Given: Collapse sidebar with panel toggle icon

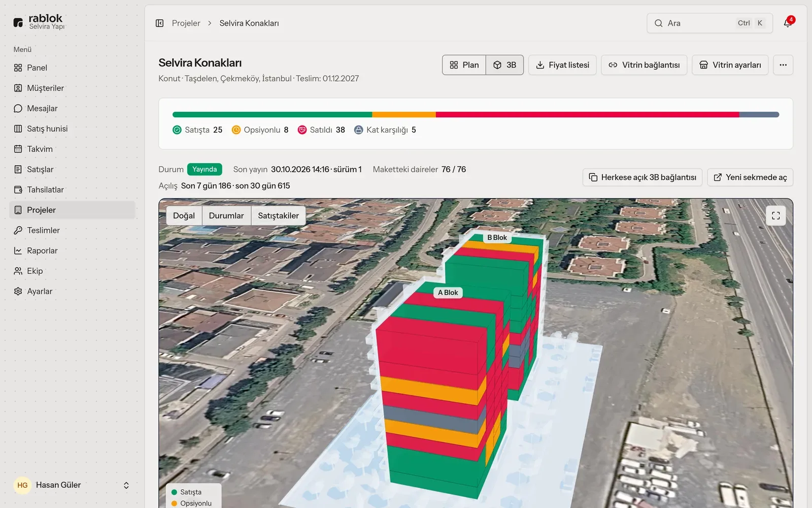Looking at the screenshot, I should pyautogui.click(x=159, y=23).
